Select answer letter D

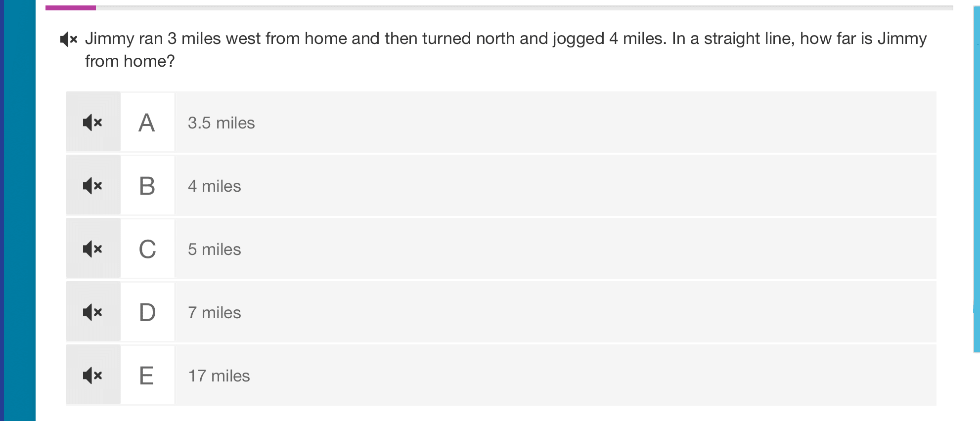click(x=147, y=312)
